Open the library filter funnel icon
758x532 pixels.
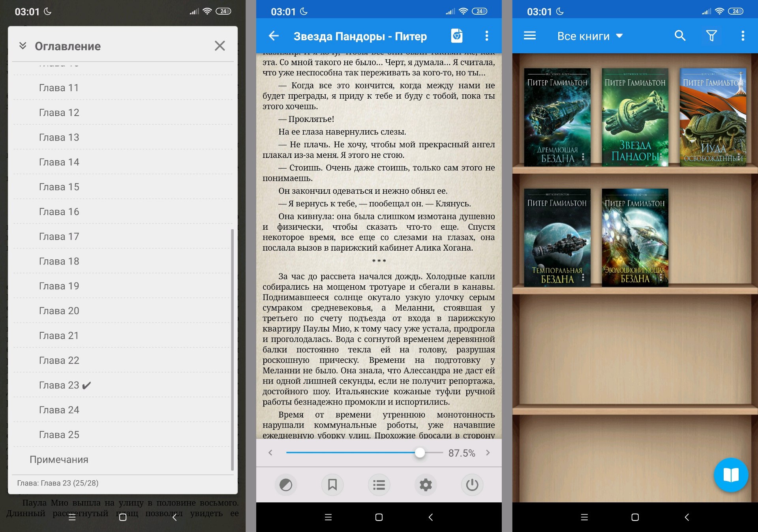711,36
